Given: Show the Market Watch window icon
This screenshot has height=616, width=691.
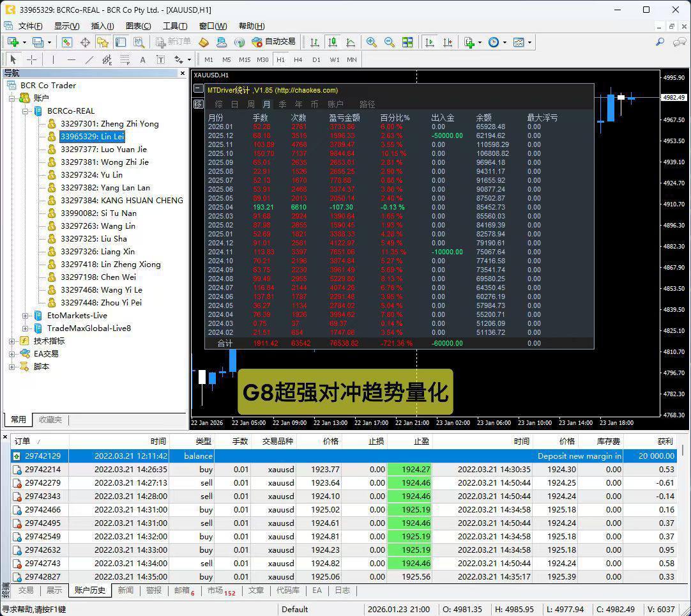Looking at the screenshot, I should pyautogui.click(x=66, y=42).
